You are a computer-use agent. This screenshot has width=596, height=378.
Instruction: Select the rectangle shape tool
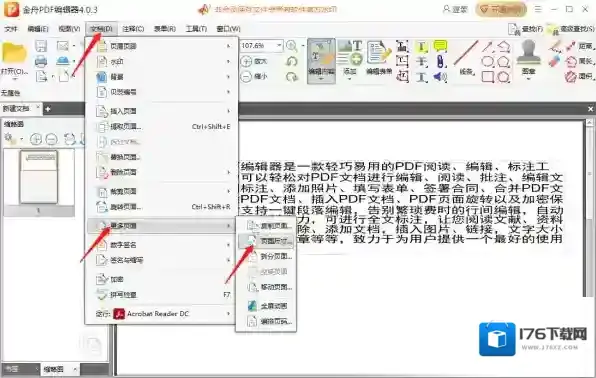coord(487,77)
